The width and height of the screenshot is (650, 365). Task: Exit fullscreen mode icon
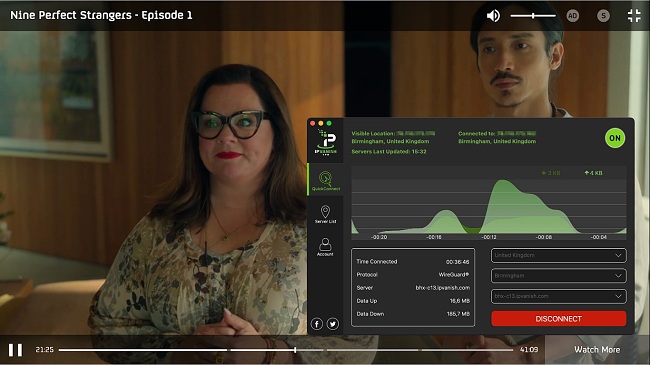point(634,16)
